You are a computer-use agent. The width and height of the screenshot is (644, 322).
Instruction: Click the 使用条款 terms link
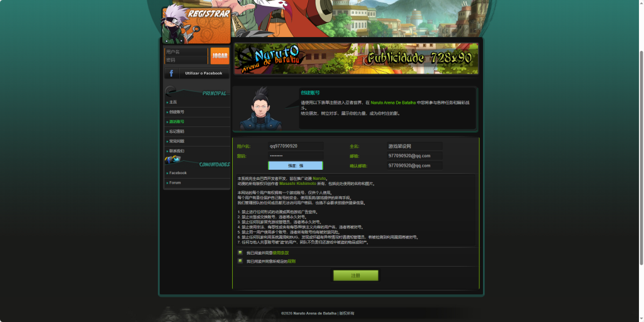(280, 253)
